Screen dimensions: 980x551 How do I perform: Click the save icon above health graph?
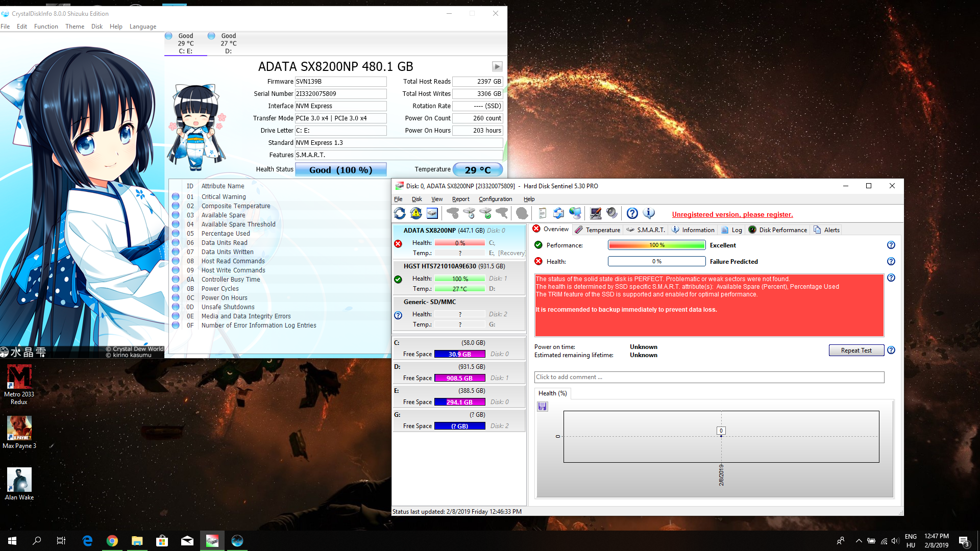543,407
